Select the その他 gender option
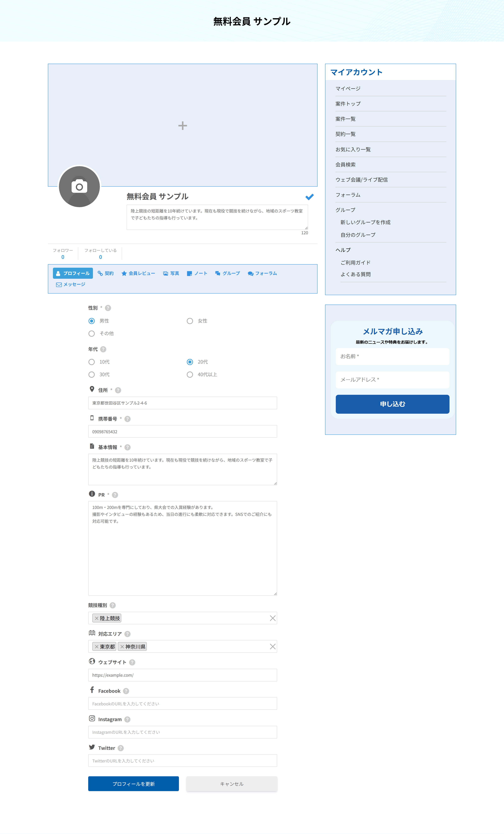Image resolution: width=504 pixels, height=834 pixels. (92, 334)
